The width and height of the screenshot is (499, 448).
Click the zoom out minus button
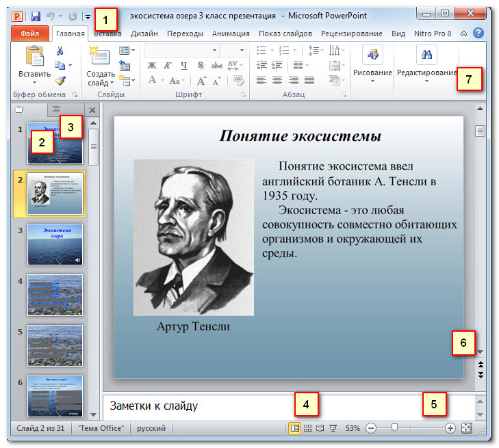[x=371, y=428]
